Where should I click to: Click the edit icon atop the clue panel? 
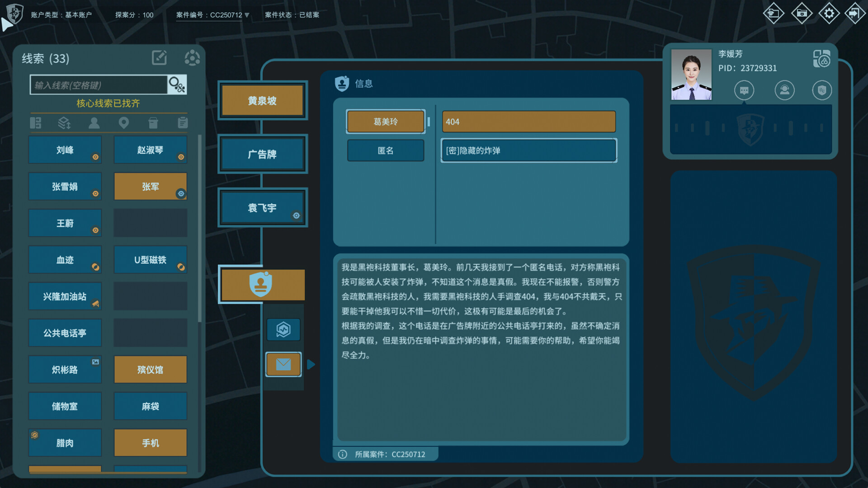tap(159, 58)
